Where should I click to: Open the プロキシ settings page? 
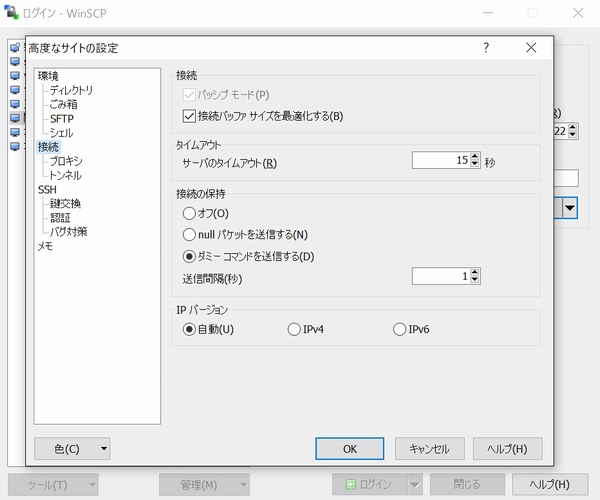(x=66, y=161)
